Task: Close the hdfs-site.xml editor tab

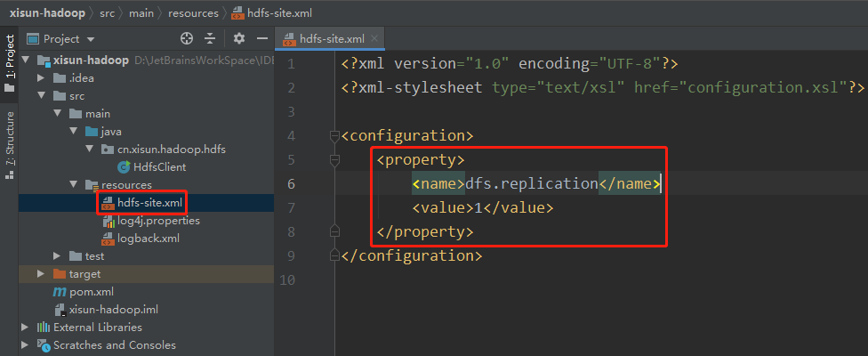Action: (376, 39)
